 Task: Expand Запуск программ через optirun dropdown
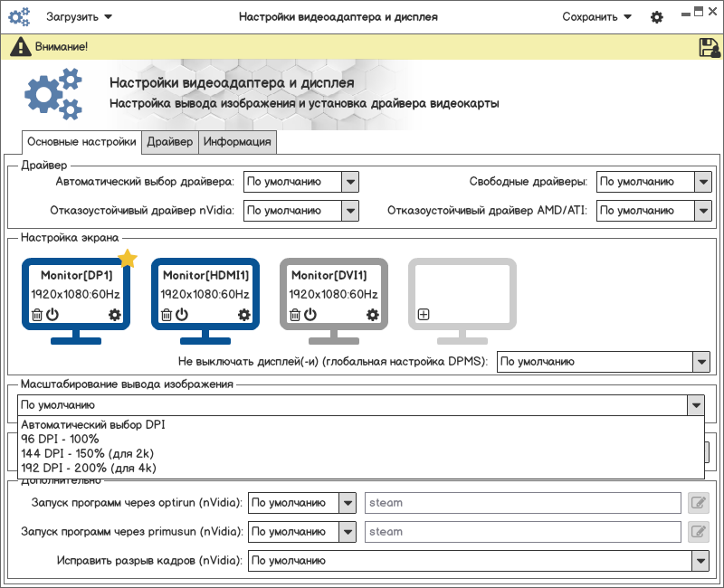(x=348, y=503)
